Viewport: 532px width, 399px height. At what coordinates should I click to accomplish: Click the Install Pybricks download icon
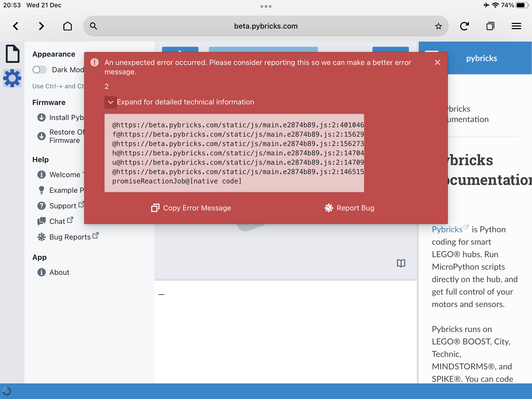pos(42,117)
